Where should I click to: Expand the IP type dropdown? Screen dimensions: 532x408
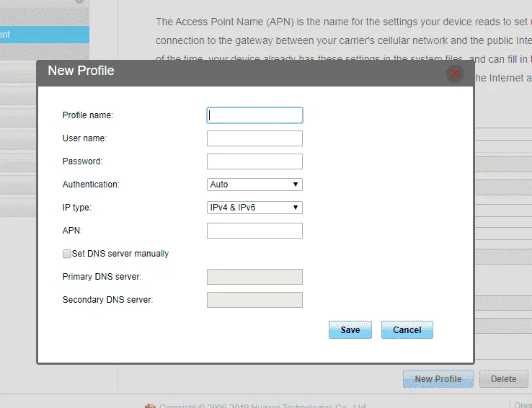254,208
